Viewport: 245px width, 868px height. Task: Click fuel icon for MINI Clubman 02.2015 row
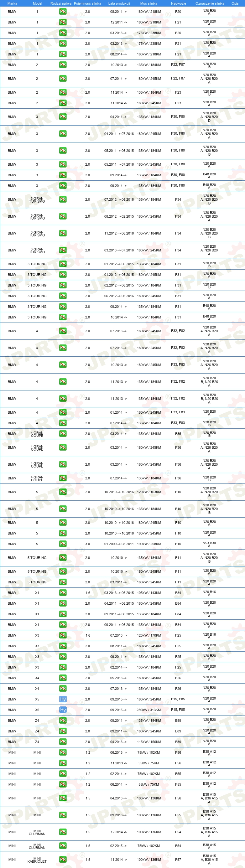[63, 846]
